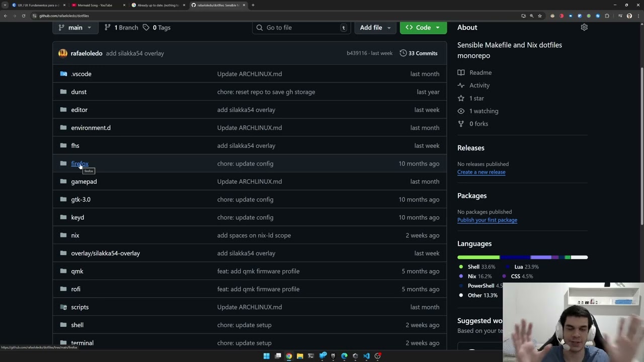644x362 pixels.
Task: Bookmark page with the star icon
Action: point(540,16)
